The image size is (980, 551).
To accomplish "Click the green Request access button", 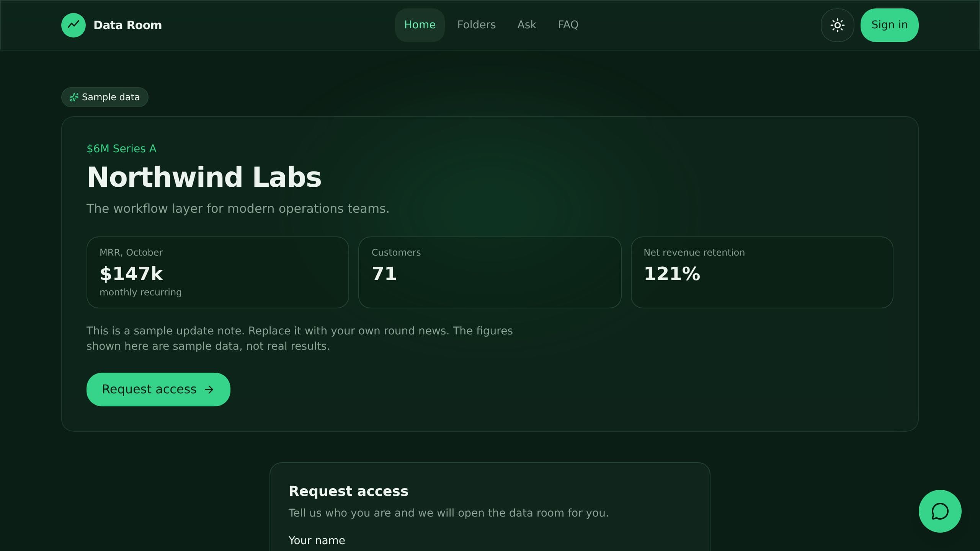I will pos(158,390).
